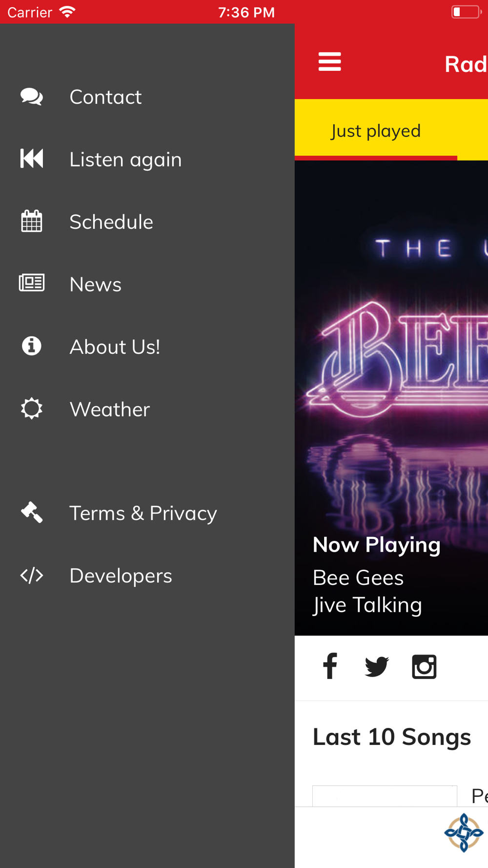Tap the Wi-Fi status bar icon
The image size is (488, 868).
(x=67, y=12)
